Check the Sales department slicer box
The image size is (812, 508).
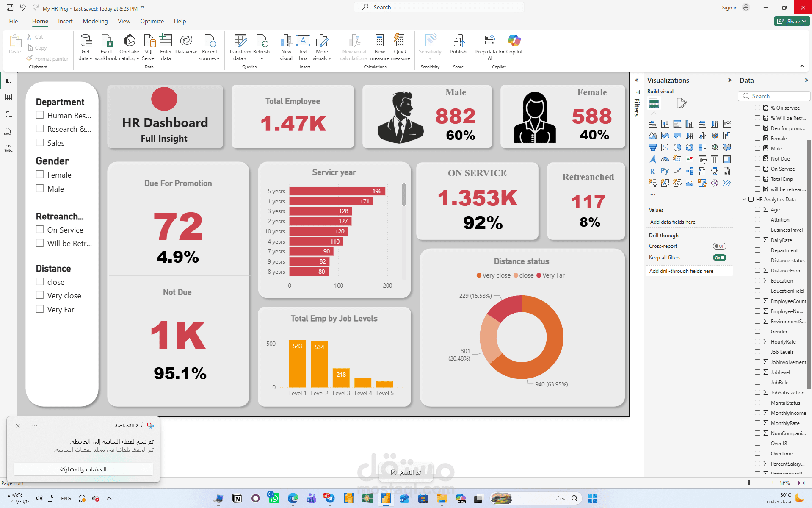pyautogui.click(x=40, y=142)
